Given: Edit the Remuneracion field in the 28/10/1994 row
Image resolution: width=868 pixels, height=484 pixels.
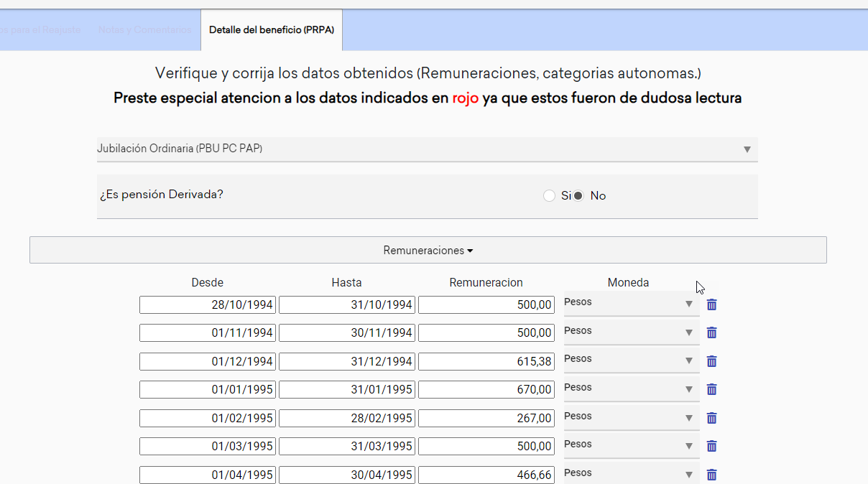Looking at the screenshot, I should click(486, 304).
